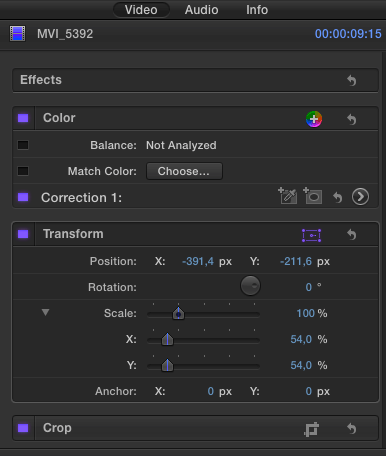Click the Transform section title

tap(73, 234)
